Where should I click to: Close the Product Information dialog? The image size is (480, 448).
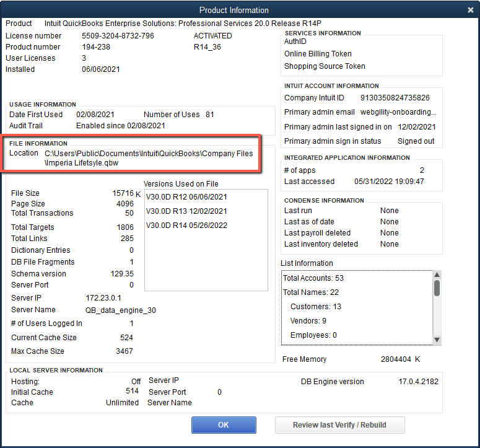(471, 10)
